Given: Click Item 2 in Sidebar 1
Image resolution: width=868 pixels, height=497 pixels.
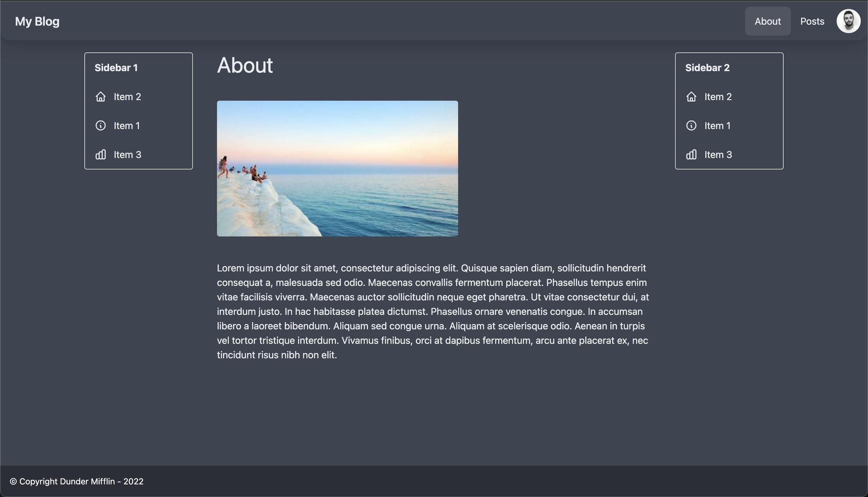Looking at the screenshot, I should coord(127,97).
